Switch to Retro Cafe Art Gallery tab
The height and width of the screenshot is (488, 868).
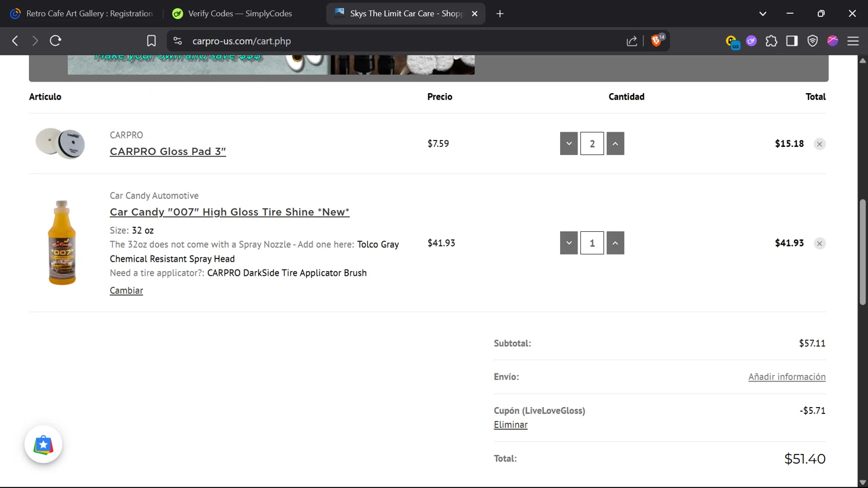click(x=82, y=13)
